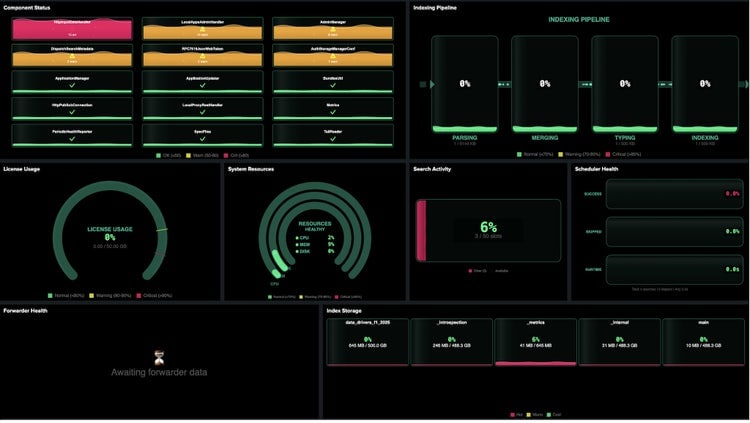
Task: Click the warning icon in AdminManager card
Action: tap(333, 29)
